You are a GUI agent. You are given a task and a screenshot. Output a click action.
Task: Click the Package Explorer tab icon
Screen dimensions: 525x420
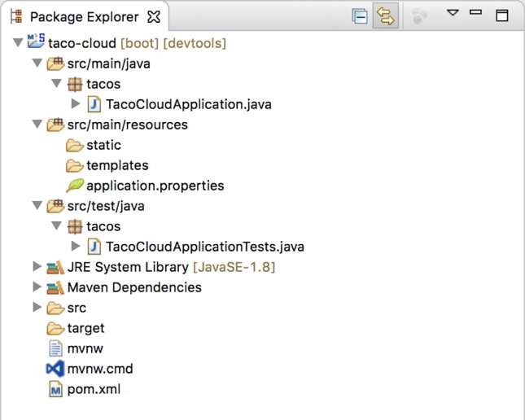[16, 17]
